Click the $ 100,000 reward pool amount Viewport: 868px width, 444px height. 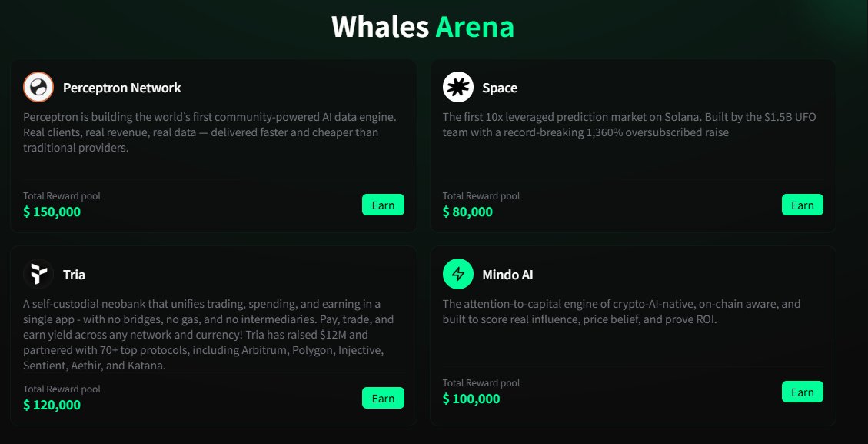[471, 399]
